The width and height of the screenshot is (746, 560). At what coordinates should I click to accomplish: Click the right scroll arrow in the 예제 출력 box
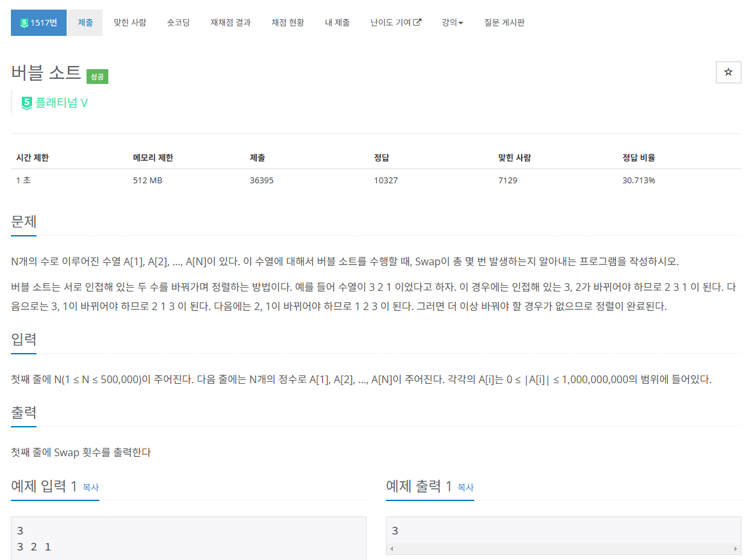[734, 548]
